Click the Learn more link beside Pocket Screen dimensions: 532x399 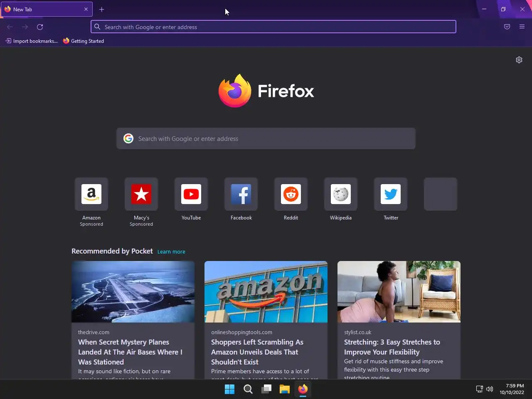click(171, 251)
